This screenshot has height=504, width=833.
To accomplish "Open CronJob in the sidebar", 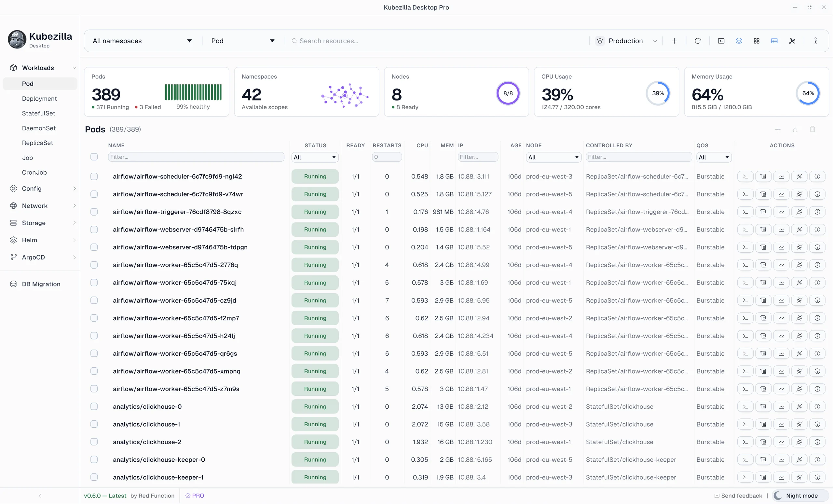I will tap(34, 172).
